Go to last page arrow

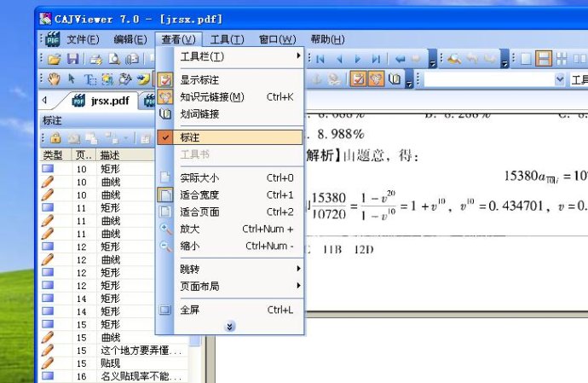tap(376, 59)
